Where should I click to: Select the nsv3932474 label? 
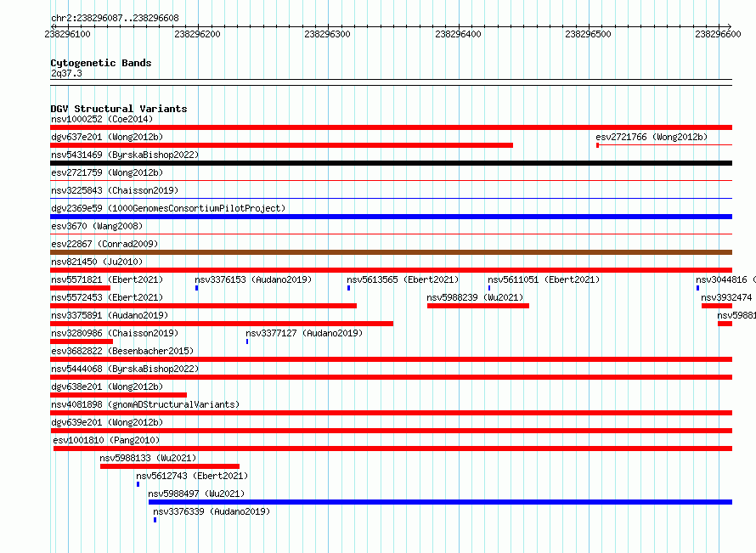click(726, 297)
